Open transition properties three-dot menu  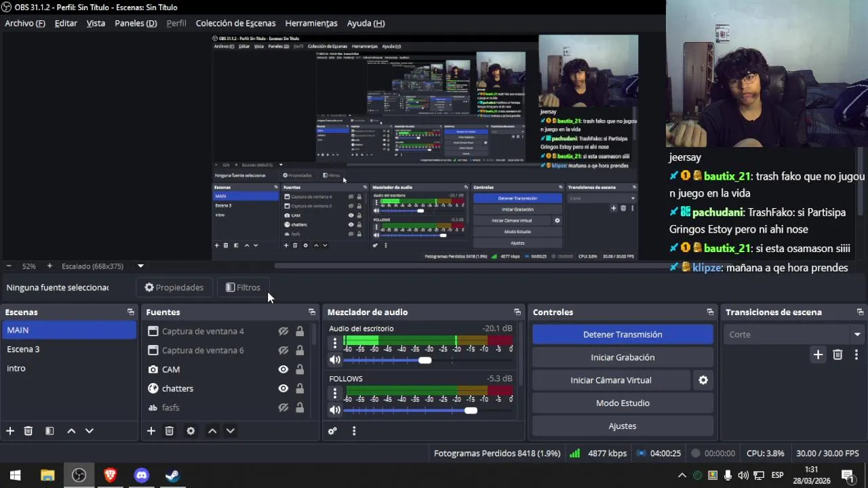click(x=856, y=354)
